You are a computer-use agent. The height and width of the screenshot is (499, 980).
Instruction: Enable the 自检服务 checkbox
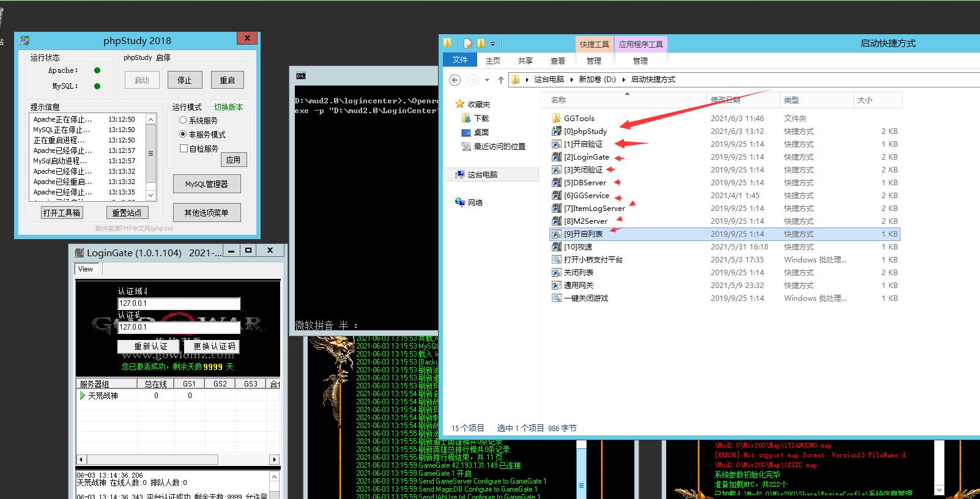tap(184, 149)
